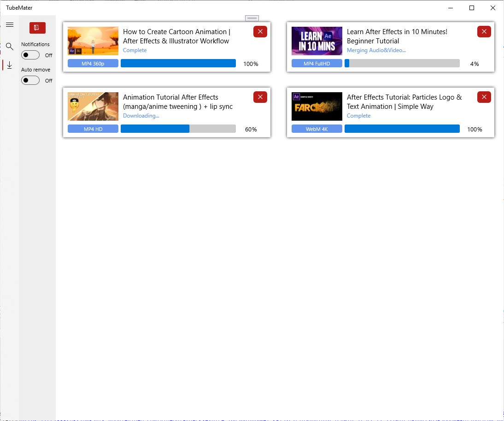Click the 60% download progress bar
504x421 pixels.
tap(178, 129)
